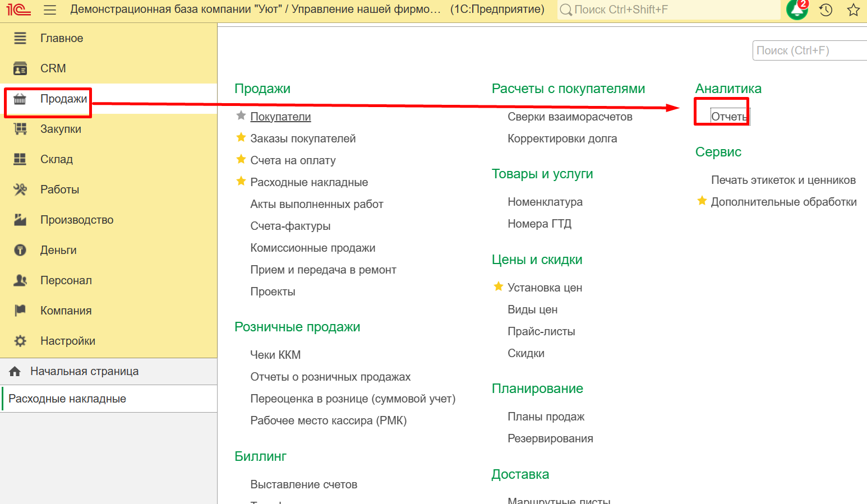Click the Склад warehouse icon

coord(20,159)
